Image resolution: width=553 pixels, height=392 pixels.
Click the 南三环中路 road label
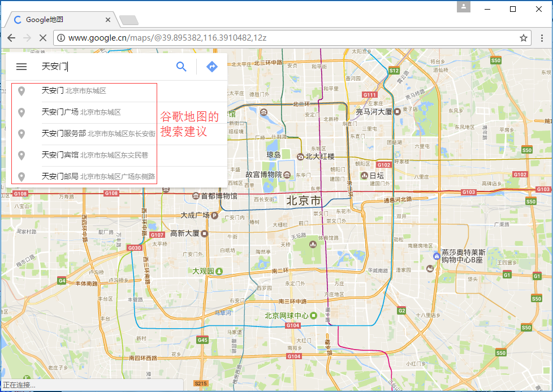[292, 302]
